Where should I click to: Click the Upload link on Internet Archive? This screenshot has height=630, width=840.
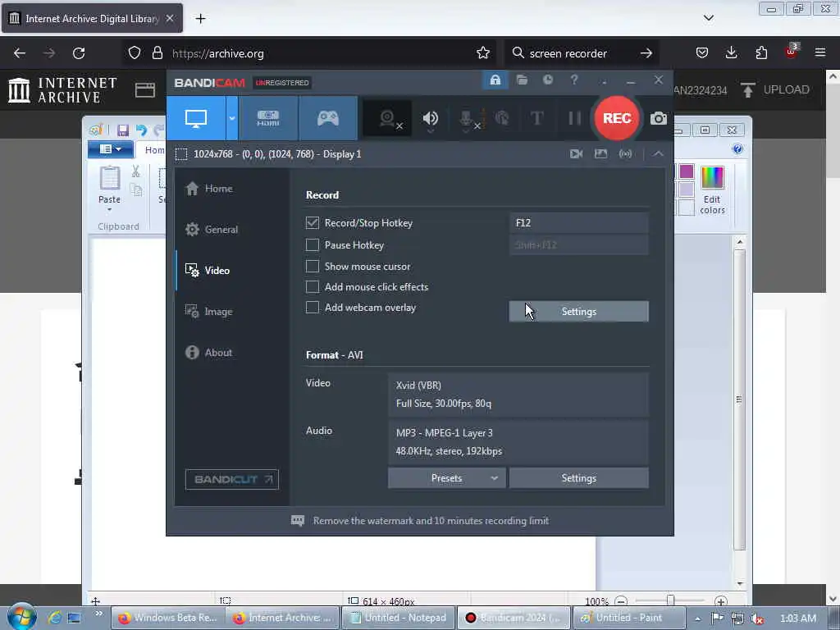[774, 89]
